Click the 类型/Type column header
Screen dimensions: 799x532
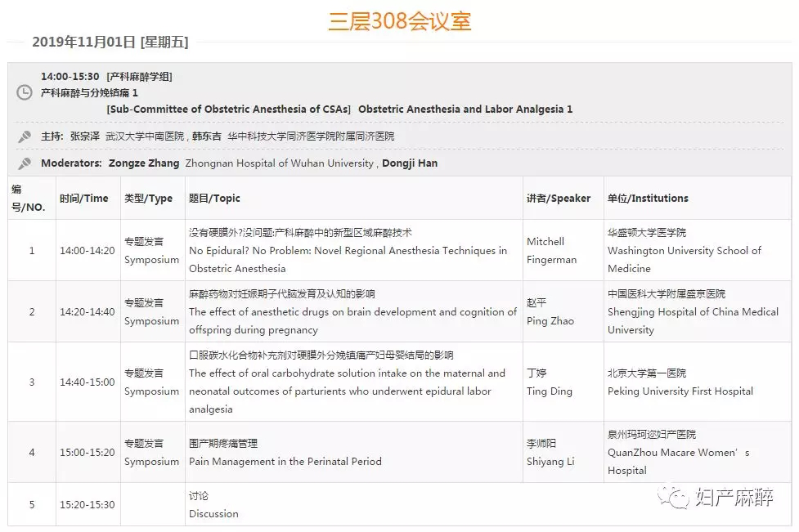click(148, 198)
